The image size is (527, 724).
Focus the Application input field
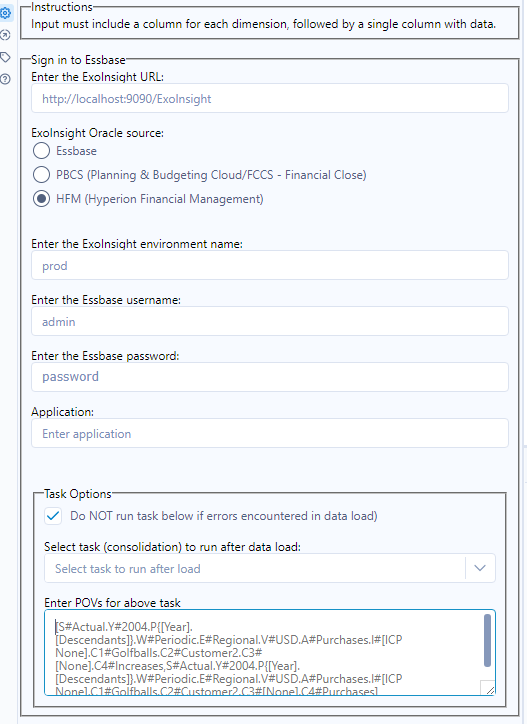(x=270, y=433)
